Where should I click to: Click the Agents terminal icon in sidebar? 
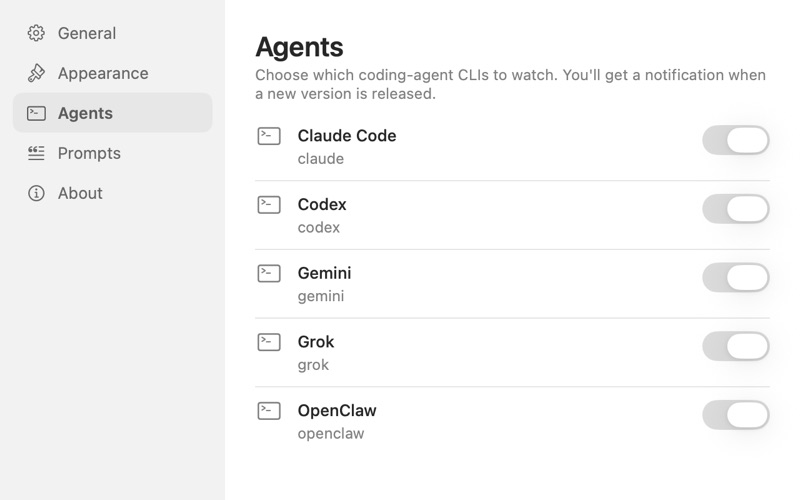pyautogui.click(x=36, y=113)
